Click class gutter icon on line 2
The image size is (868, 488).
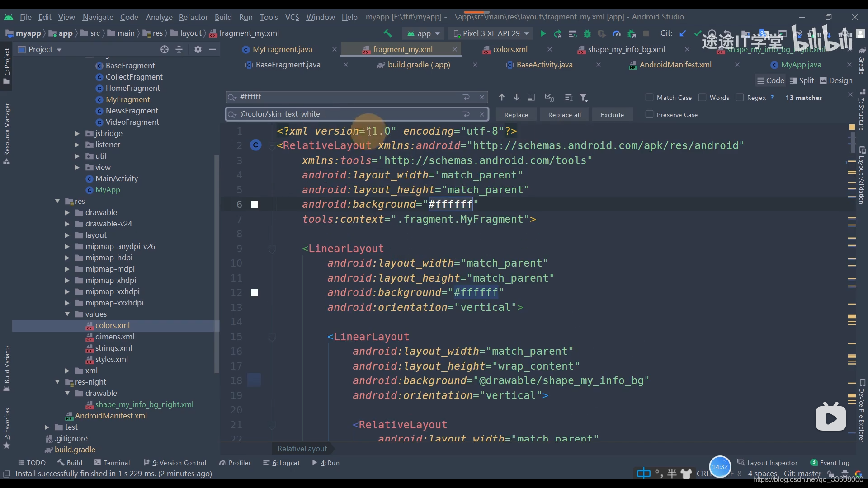point(256,145)
